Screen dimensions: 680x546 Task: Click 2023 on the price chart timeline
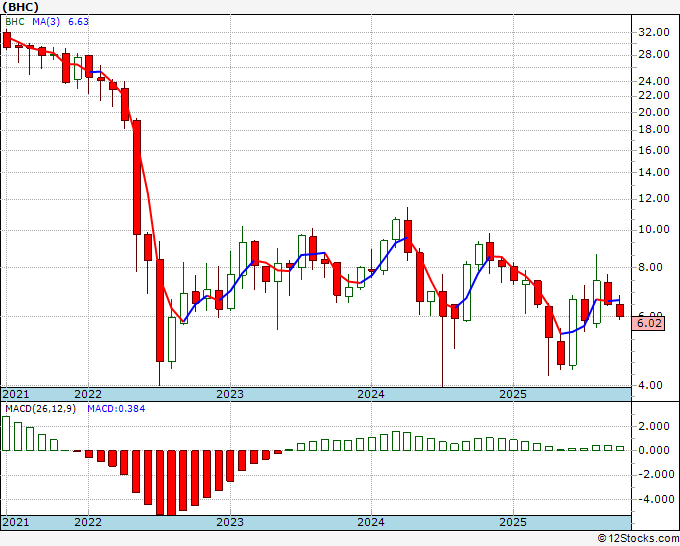230,394
